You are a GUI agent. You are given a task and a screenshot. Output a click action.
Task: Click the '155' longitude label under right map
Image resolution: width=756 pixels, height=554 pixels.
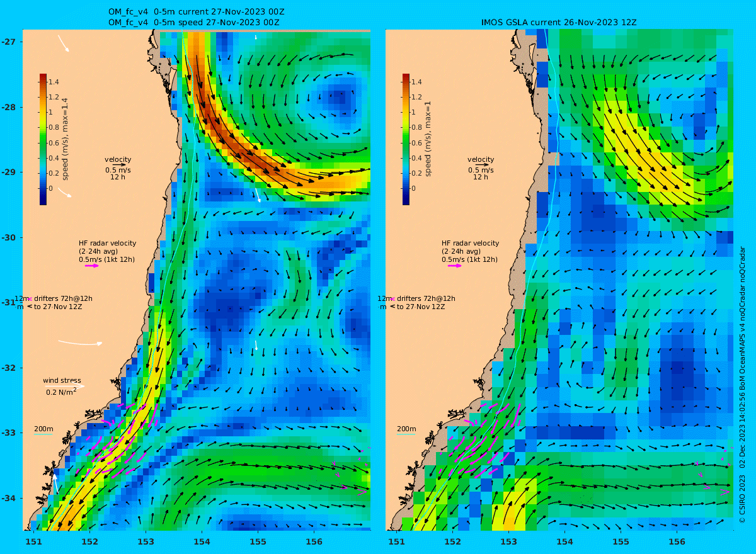(621, 541)
